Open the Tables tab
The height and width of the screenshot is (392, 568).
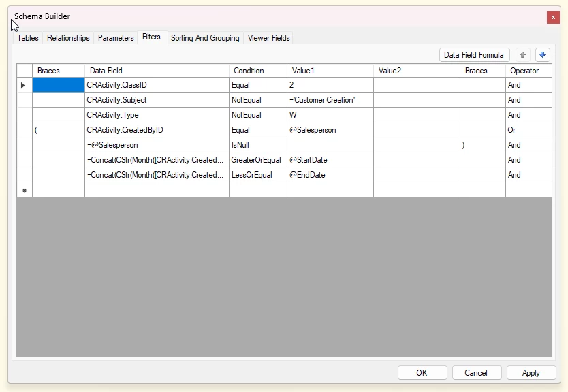[x=27, y=38]
